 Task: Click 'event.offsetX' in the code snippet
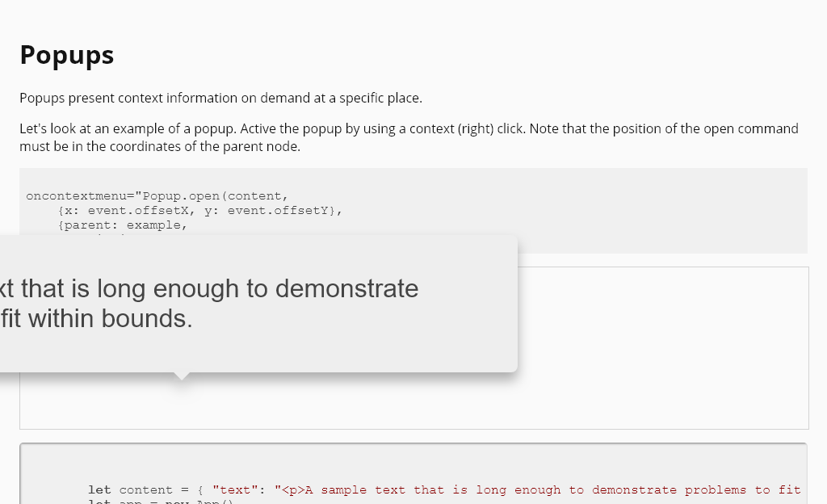click(130, 211)
